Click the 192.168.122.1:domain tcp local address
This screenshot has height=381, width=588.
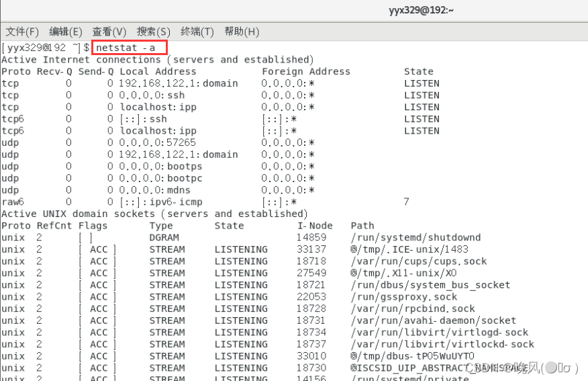click(x=179, y=83)
